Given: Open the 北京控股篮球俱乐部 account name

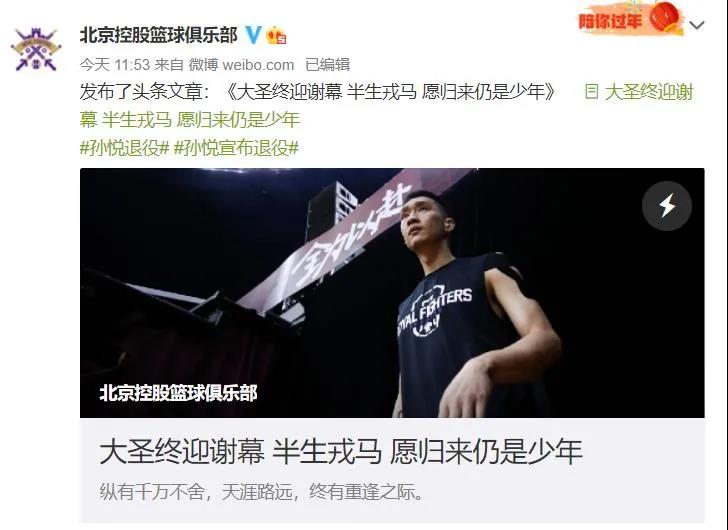Looking at the screenshot, I should [159, 36].
